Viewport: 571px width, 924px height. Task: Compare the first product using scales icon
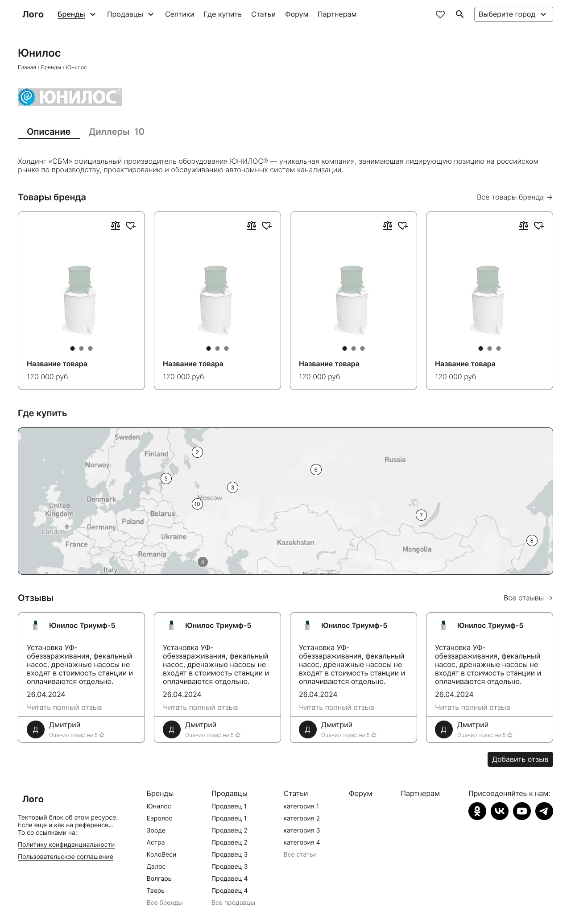pos(116,226)
